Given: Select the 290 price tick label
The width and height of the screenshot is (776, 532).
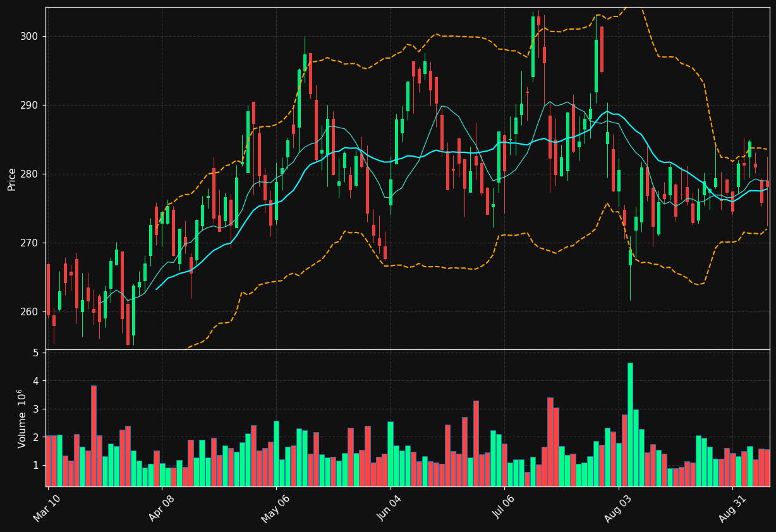Looking at the screenshot, I should point(28,106).
